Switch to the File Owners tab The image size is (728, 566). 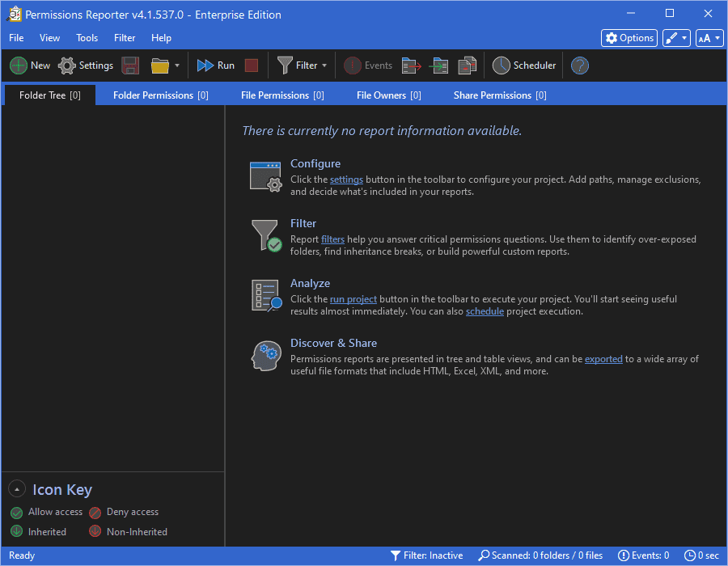tap(388, 95)
